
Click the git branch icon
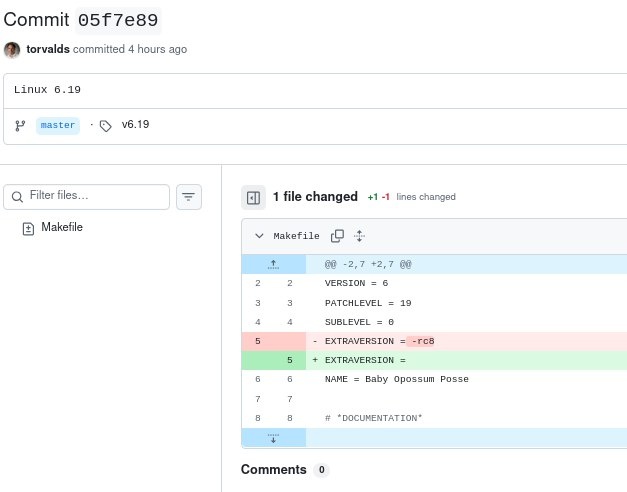click(x=20, y=126)
